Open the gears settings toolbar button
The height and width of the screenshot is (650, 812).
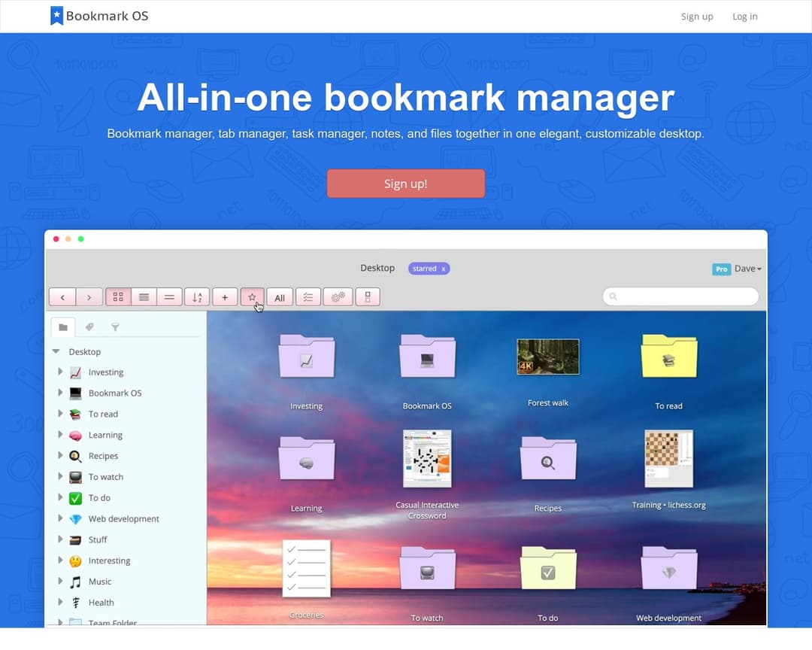[x=338, y=297]
